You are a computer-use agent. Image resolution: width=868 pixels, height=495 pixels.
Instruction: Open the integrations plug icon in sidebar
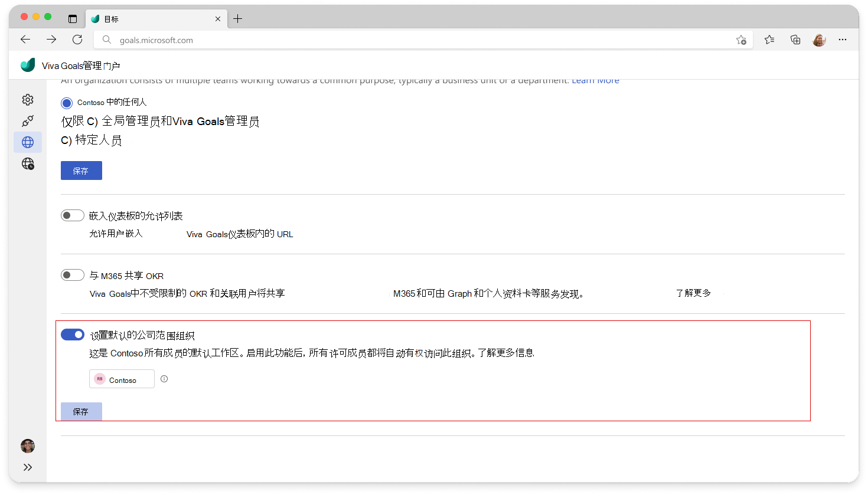28,121
